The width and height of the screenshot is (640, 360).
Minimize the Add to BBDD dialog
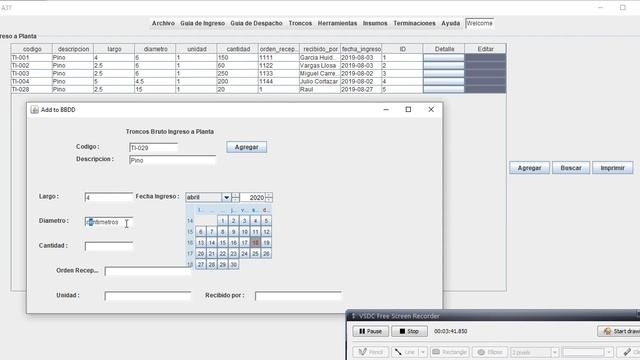[386, 109]
